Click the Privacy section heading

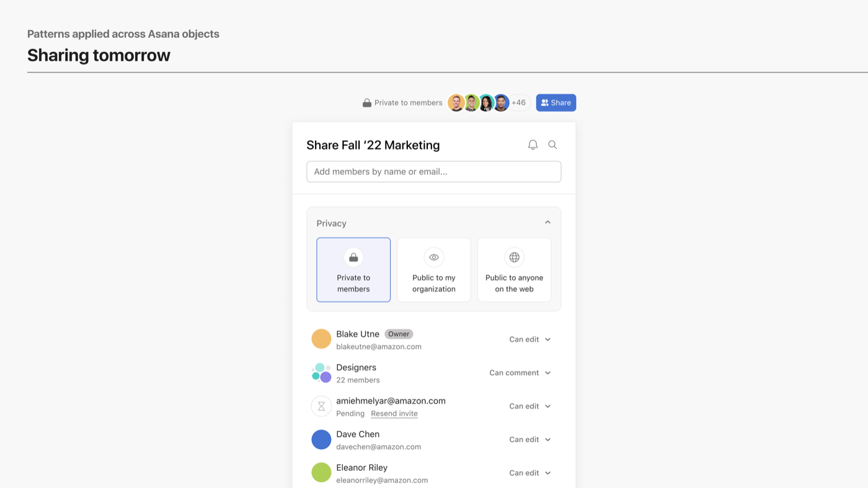332,223
